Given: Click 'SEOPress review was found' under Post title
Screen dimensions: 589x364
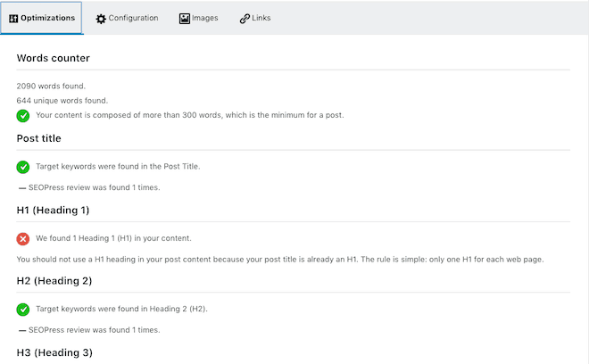Looking at the screenshot, I should point(95,187).
